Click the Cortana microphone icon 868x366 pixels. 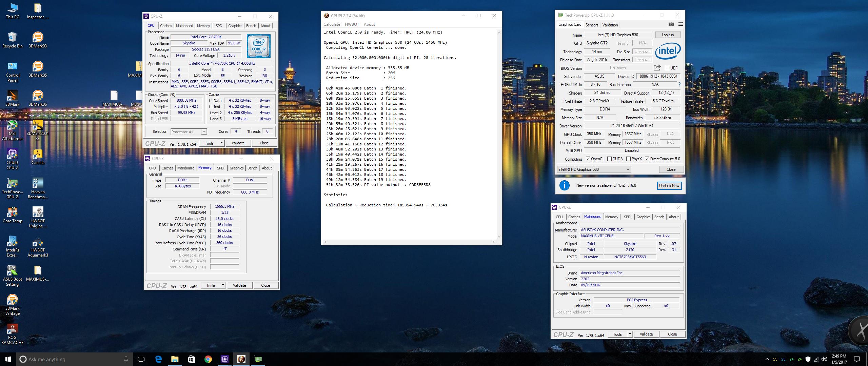pos(126,359)
